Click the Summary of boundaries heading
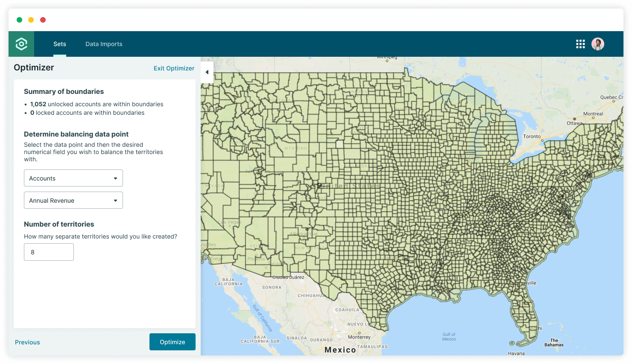The width and height of the screenshot is (632, 364). pos(64,91)
